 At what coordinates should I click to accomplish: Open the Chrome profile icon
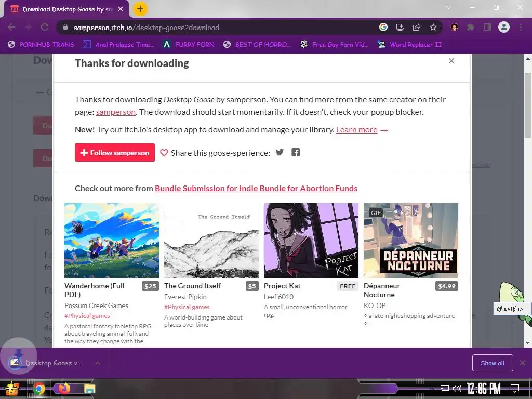[x=504, y=27]
